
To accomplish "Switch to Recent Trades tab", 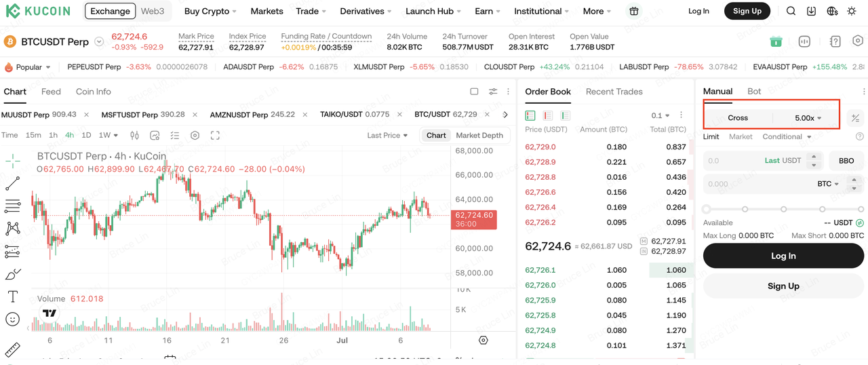I will click(x=614, y=92).
